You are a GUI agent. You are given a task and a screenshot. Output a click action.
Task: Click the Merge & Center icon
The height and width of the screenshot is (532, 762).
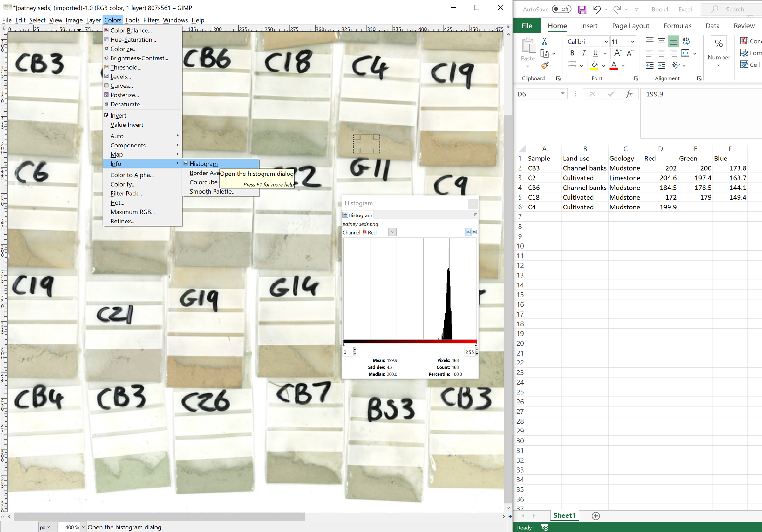[685, 53]
